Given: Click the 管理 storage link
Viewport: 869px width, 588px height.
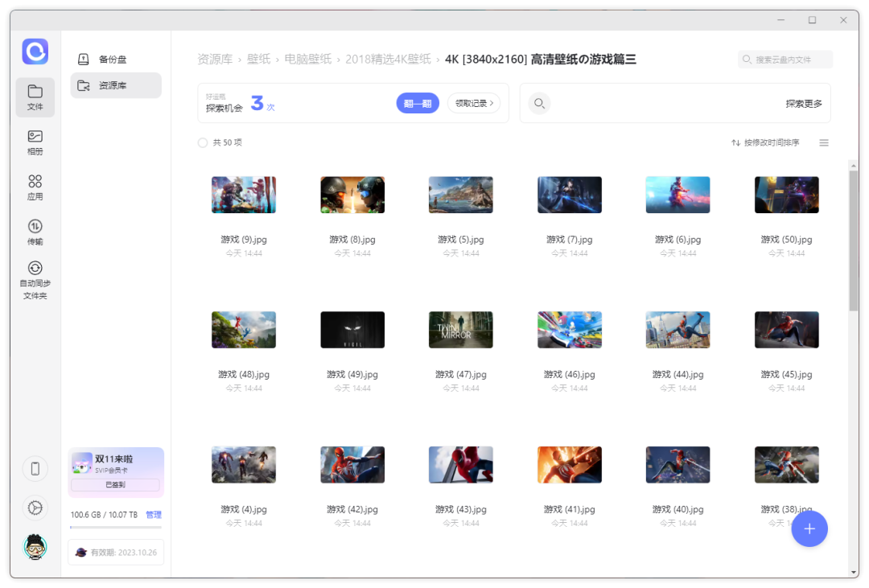Looking at the screenshot, I should [x=154, y=515].
